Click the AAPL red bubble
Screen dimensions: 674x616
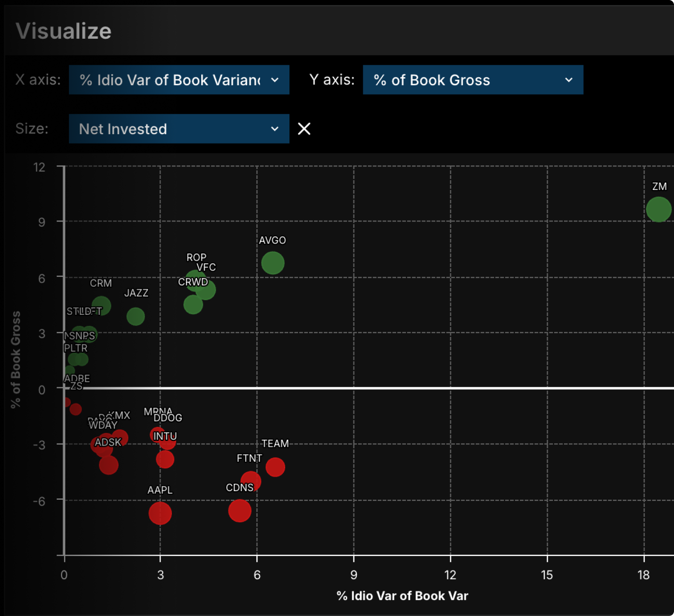(x=160, y=513)
